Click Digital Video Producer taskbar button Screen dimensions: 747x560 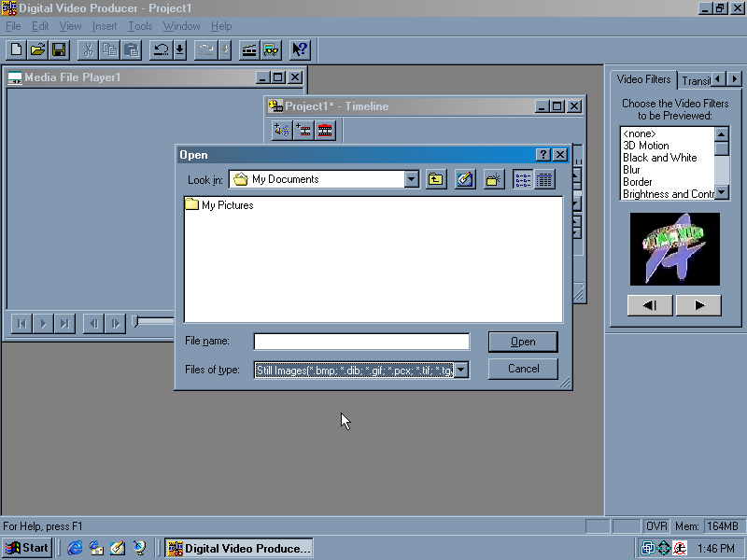click(x=239, y=548)
